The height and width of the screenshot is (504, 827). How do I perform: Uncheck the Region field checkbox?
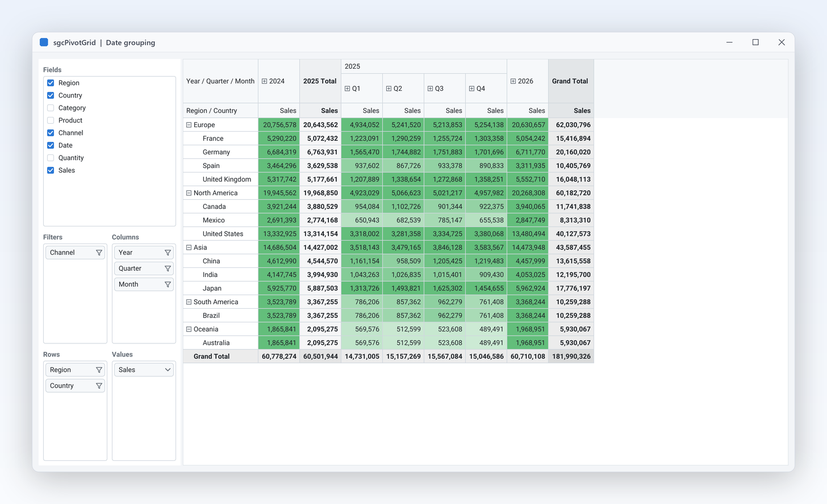pos(51,83)
